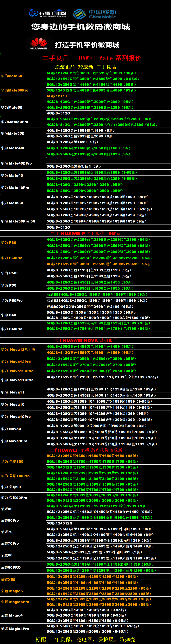Select the 华为 Mate40Pro model cell
Viewport: 171px width, 644px height.
23,188
